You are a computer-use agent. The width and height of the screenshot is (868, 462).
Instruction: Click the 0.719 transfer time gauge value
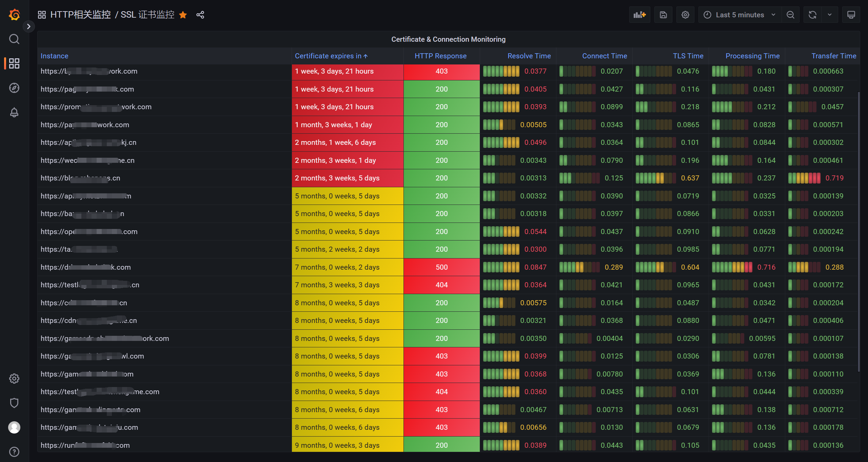point(834,178)
